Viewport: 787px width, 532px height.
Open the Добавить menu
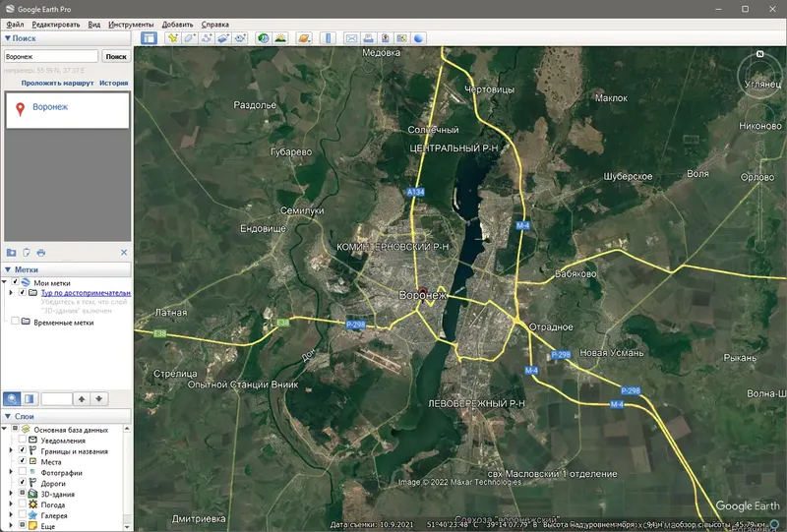177,24
